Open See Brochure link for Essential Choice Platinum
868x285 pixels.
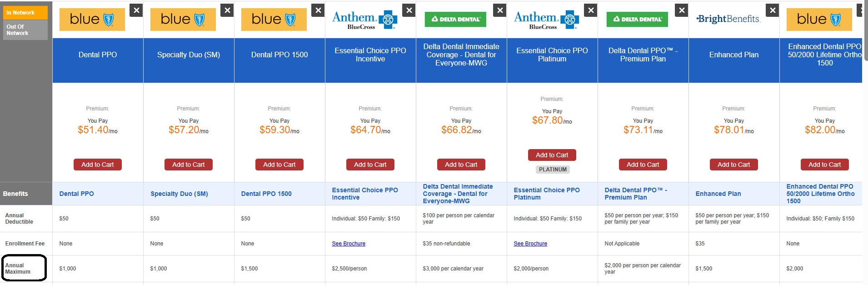tap(530, 244)
